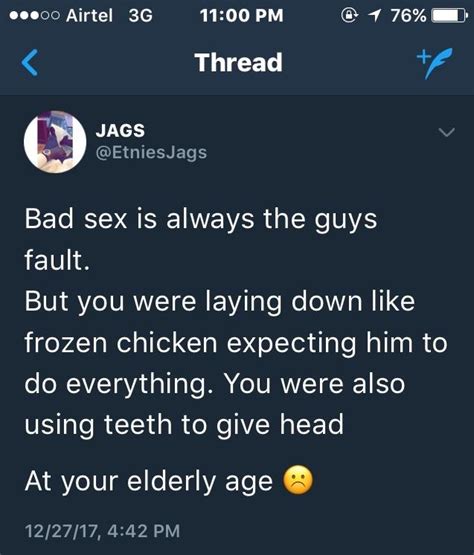Tap the tweet timestamp 12/27/17

102,531
